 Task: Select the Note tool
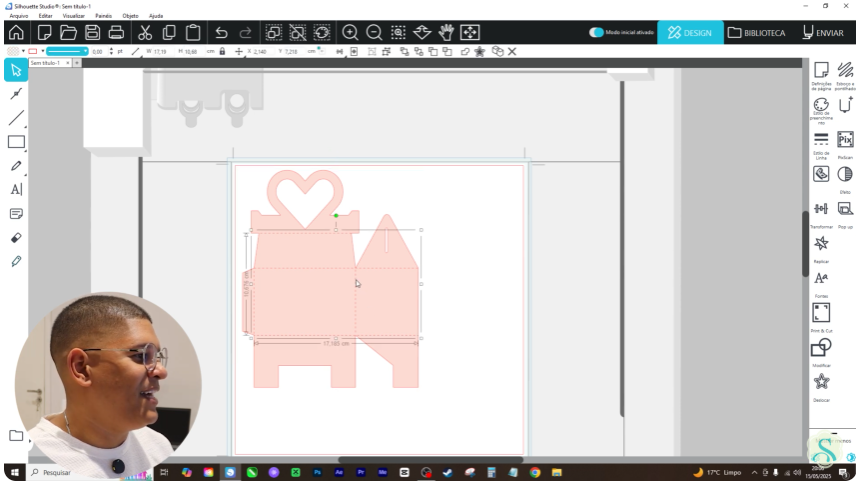point(16,213)
